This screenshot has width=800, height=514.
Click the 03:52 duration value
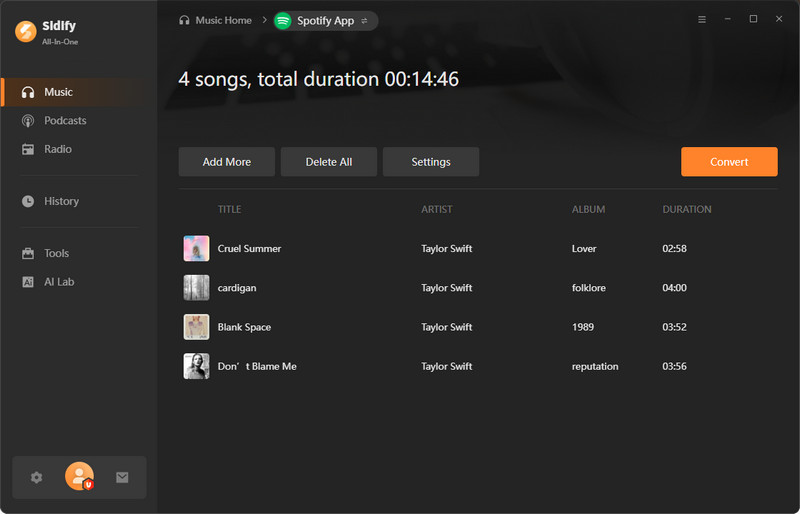coord(674,327)
